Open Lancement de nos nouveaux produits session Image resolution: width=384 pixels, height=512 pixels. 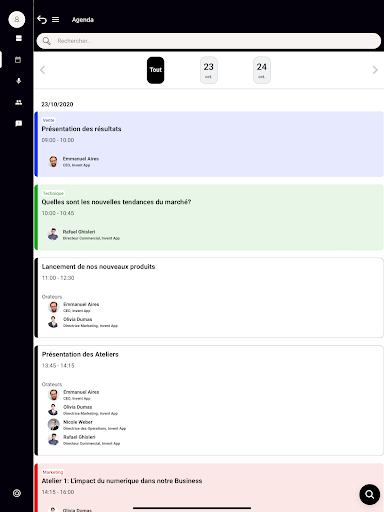tap(209, 298)
